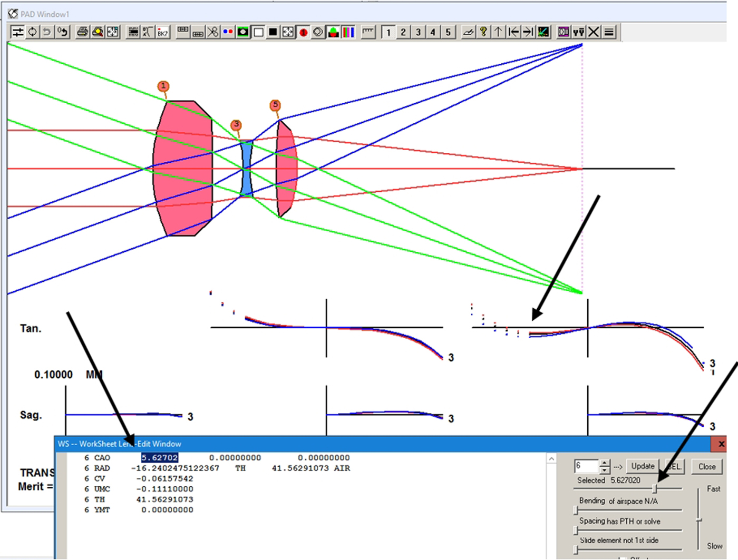Click the circular refresh arrows toolbar icon
Image resolution: width=738 pixels, height=560 pixels.
32,32
